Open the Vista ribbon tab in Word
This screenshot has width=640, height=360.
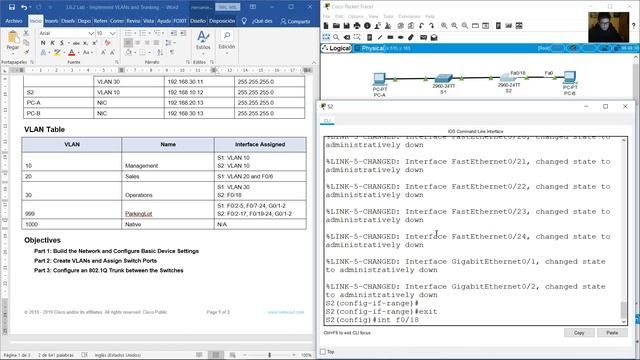[149, 21]
